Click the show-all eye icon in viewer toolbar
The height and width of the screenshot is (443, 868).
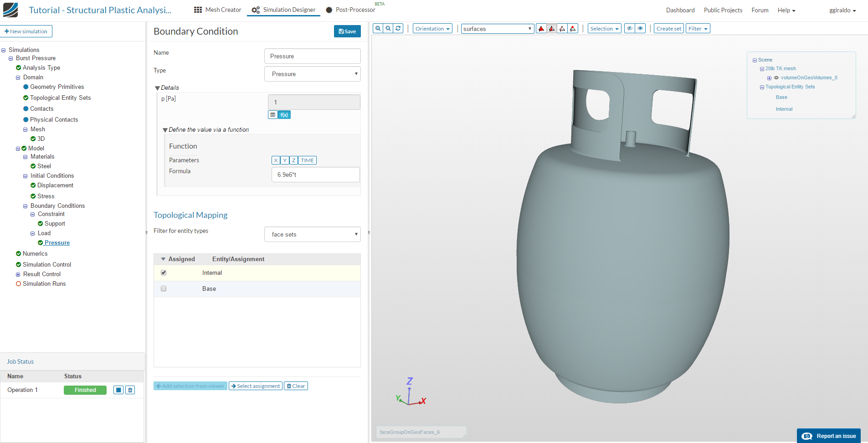click(x=640, y=28)
